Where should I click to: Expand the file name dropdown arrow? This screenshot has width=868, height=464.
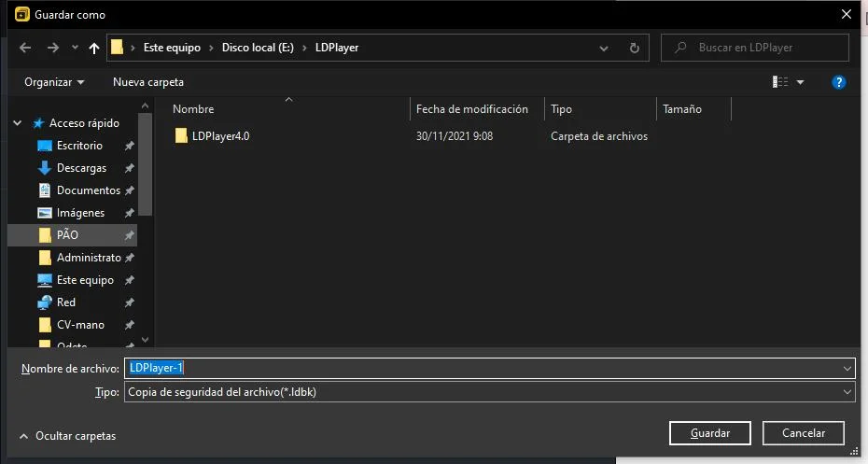(x=847, y=369)
